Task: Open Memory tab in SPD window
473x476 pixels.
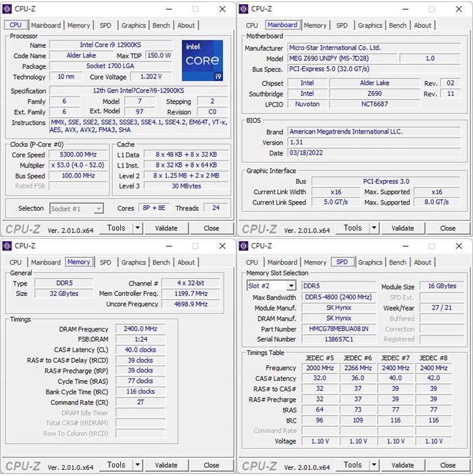Action: [315, 262]
